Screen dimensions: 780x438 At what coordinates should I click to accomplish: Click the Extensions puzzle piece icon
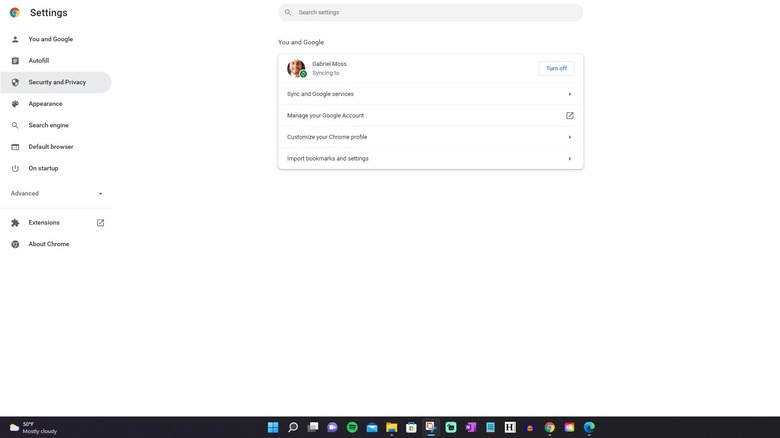pyautogui.click(x=15, y=222)
